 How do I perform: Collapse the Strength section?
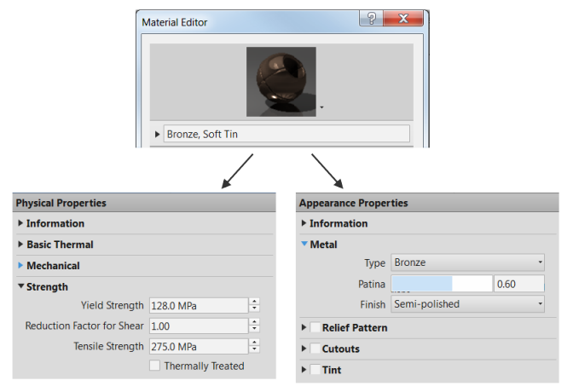tap(20, 286)
